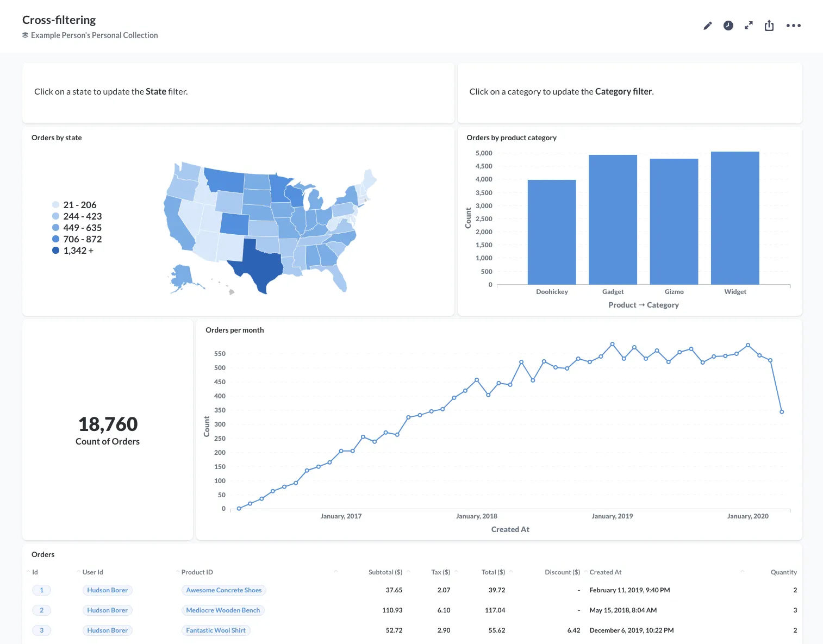The width and height of the screenshot is (823, 644).
Task: Click the collection stack icon beside the breadcrumb
Action: click(25, 35)
